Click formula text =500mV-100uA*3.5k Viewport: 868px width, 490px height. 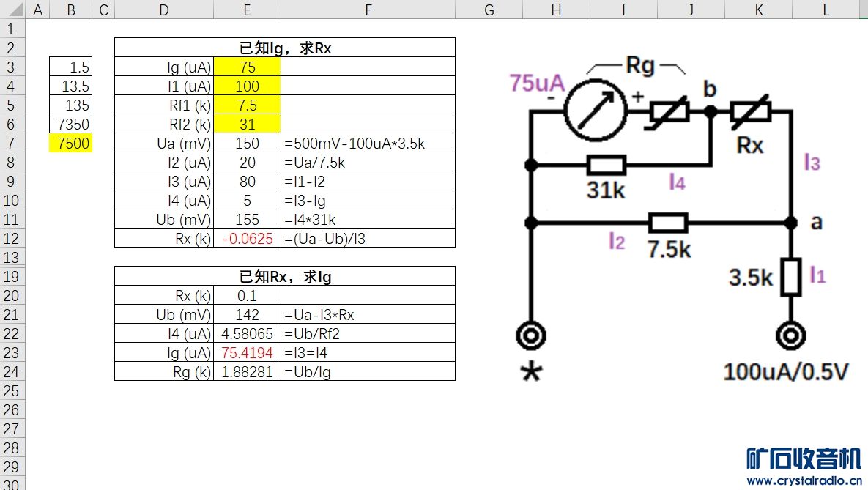tap(355, 144)
